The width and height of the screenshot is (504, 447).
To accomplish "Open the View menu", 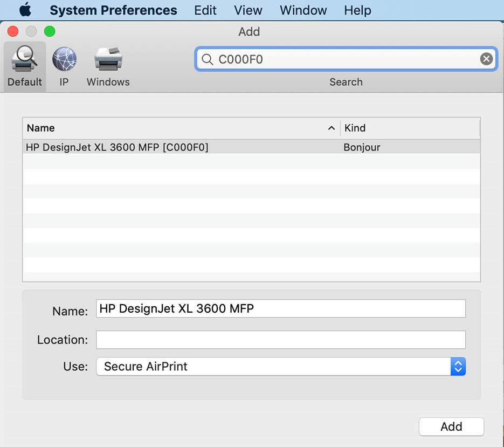I will tap(248, 10).
